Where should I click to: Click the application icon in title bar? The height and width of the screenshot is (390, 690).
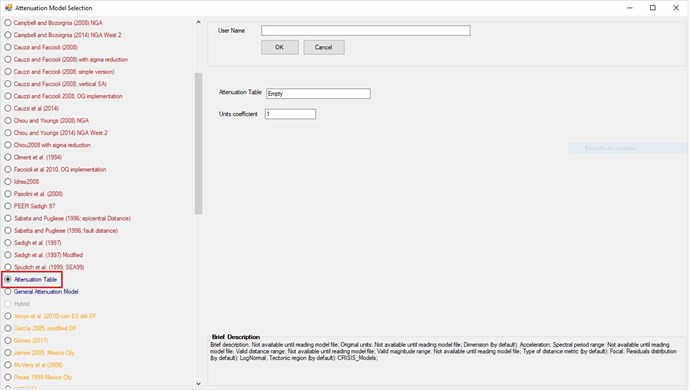(x=8, y=7)
